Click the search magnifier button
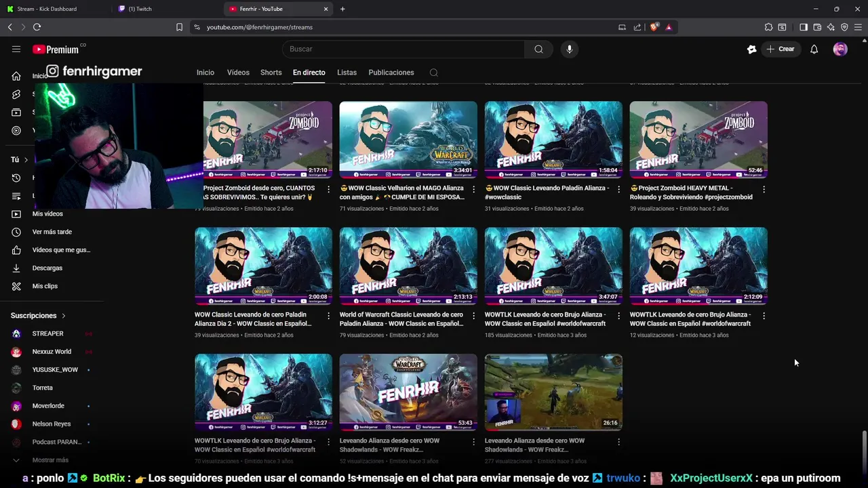The height and width of the screenshot is (488, 868). pyautogui.click(x=538, y=49)
